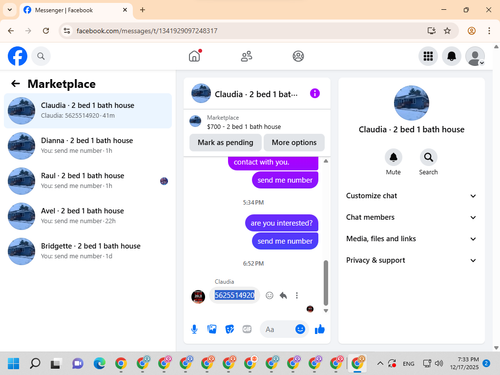Screen dimensions: 500x375
Task: Select the Messenger | Facebook browser tab
Action: (76, 10)
